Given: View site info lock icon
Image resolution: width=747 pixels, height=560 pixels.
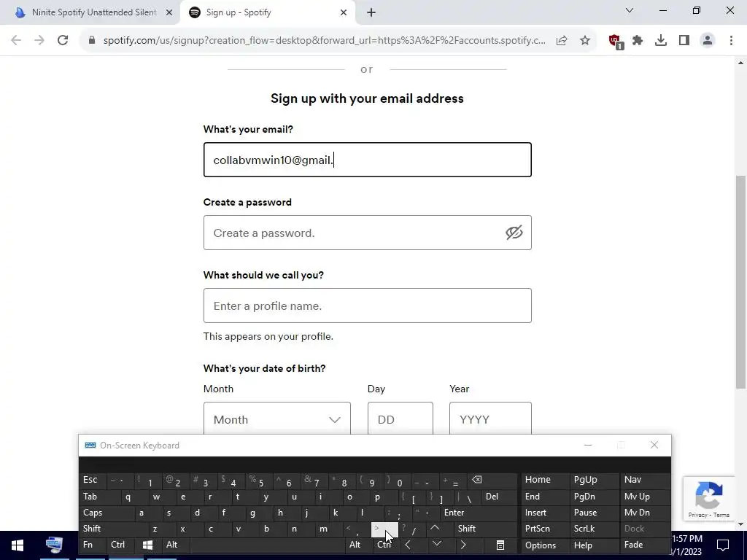Looking at the screenshot, I should pos(92,41).
